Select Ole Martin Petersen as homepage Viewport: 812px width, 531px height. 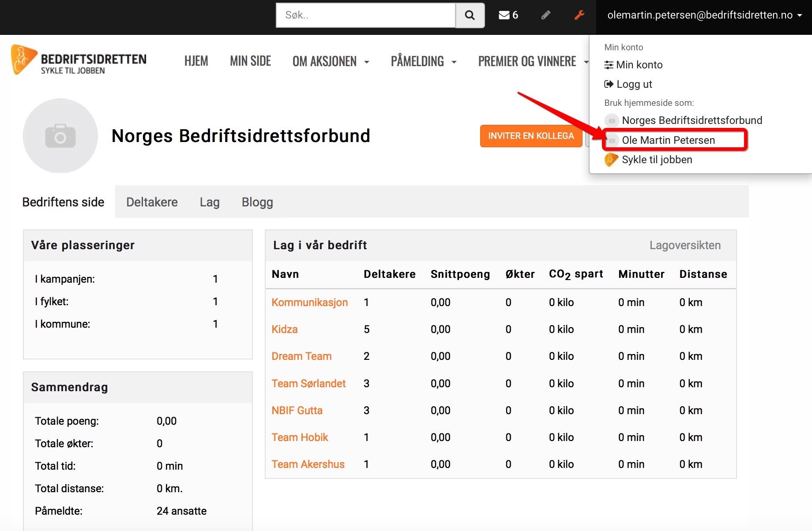668,140
